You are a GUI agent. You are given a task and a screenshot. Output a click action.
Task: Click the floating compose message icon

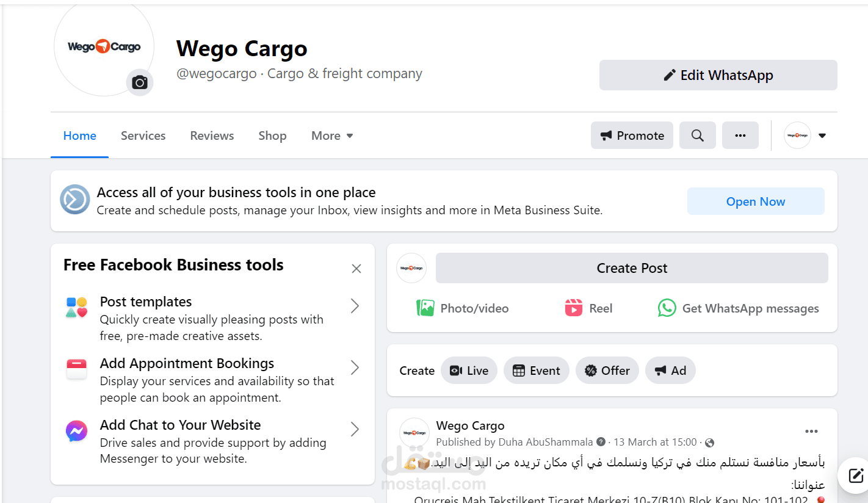(855, 476)
